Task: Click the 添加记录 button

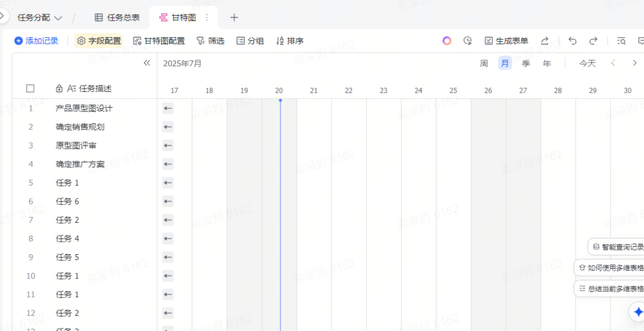Action: pos(36,41)
